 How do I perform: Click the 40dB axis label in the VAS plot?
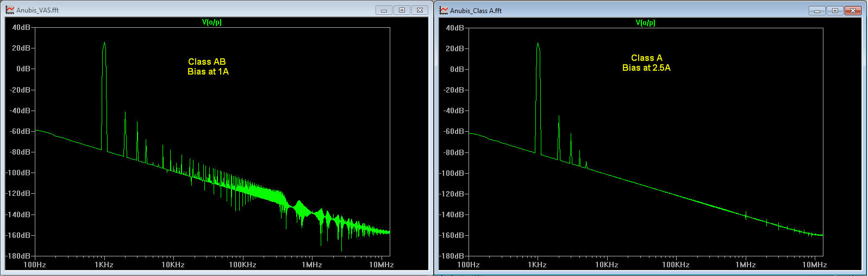(21, 27)
